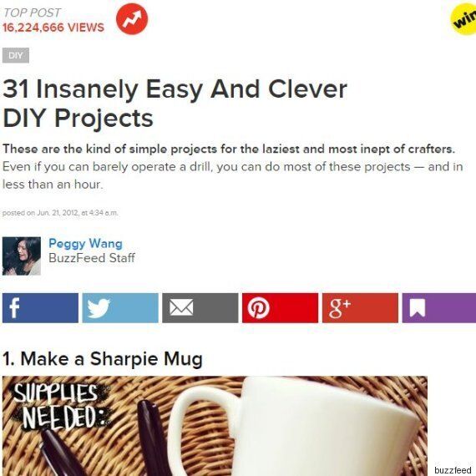Email this article using envelope button
The width and height of the screenshot is (476, 476).
[200, 308]
